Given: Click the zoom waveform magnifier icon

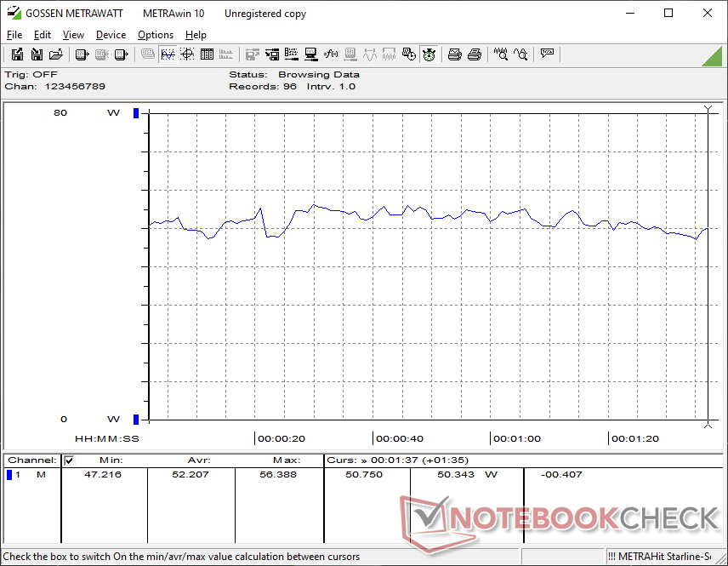Looking at the screenshot, I should [501, 54].
